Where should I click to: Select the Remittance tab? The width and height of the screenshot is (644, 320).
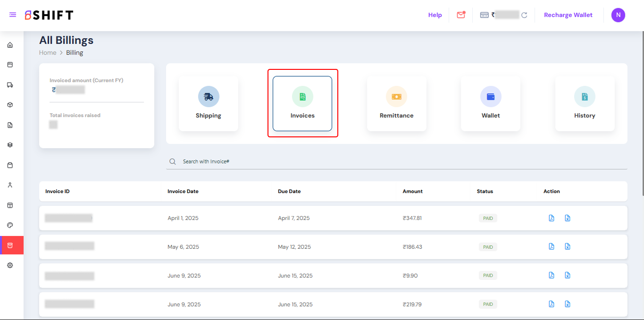pyautogui.click(x=396, y=103)
